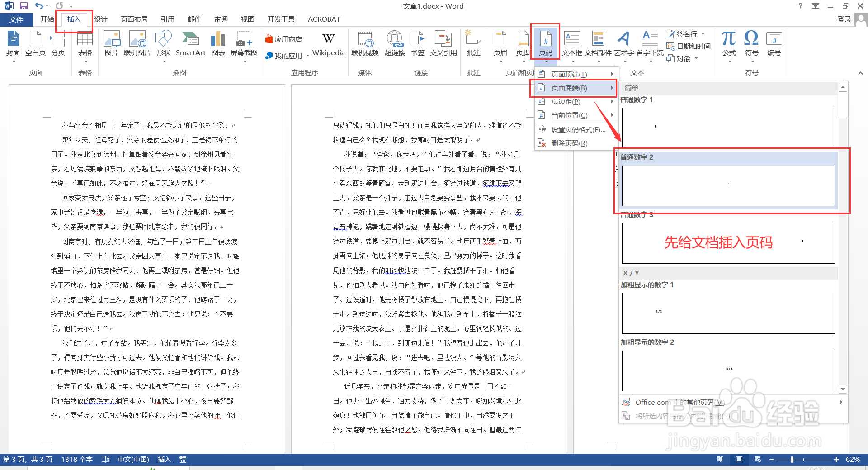Click 登录 to sign in
The image size is (868, 470).
tap(844, 19)
